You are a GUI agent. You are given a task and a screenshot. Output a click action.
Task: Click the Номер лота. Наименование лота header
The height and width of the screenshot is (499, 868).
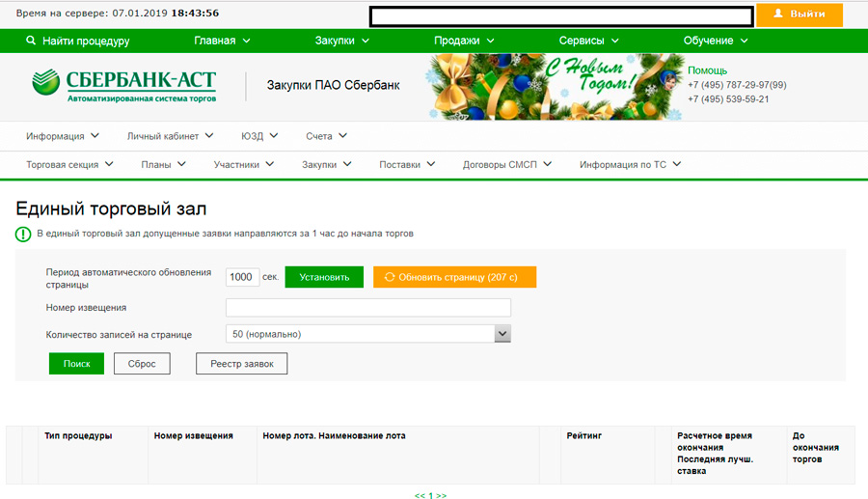point(334,436)
